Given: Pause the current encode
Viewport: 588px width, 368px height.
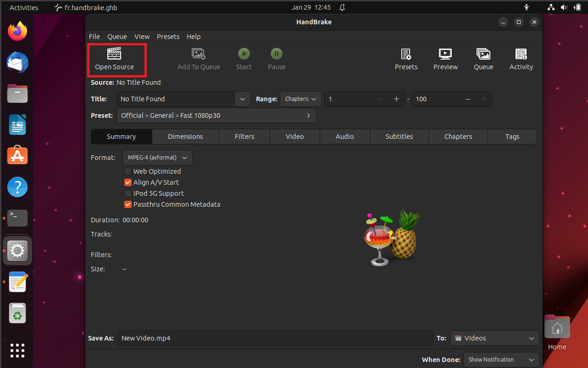Looking at the screenshot, I should (x=276, y=59).
